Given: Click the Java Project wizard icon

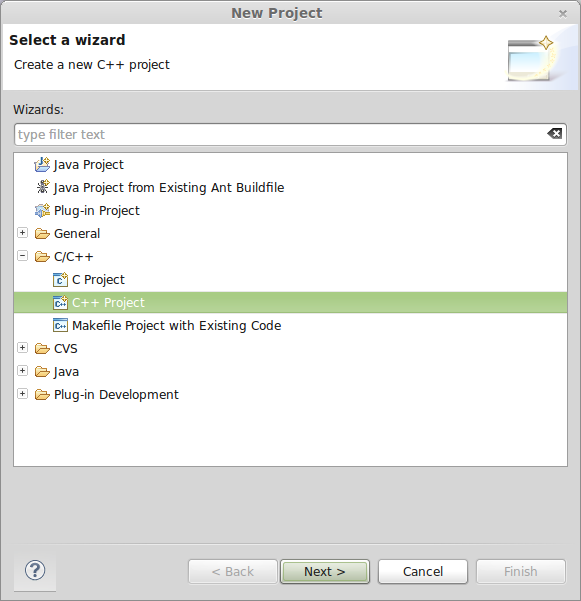Looking at the screenshot, I should [42, 164].
